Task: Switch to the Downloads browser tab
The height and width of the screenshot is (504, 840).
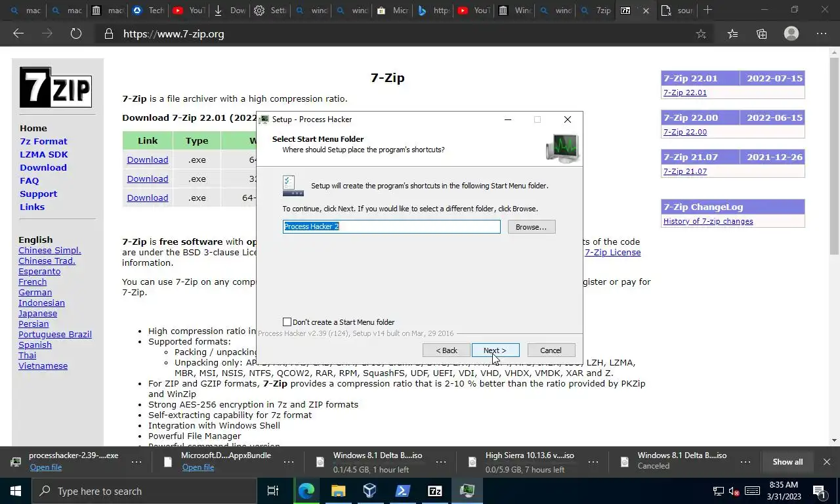Action: (230, 10)
